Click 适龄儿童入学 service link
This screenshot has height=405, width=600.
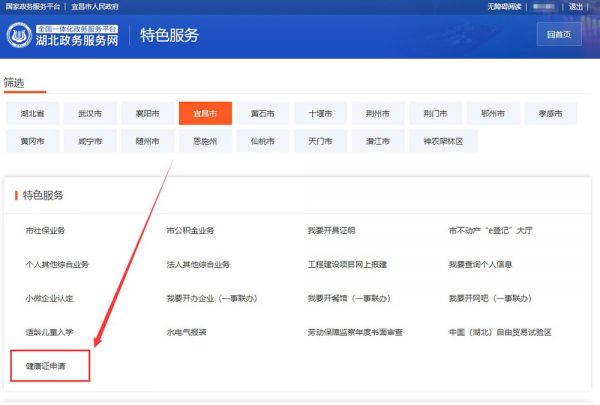pos(50,332)
